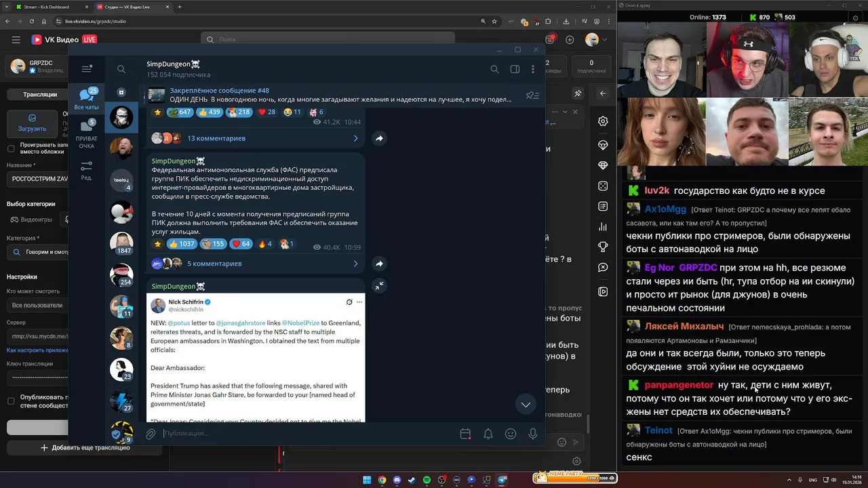Open 'Ред.' folder edit item
This screenshot has width=868, height=488.
click(86, 170)
